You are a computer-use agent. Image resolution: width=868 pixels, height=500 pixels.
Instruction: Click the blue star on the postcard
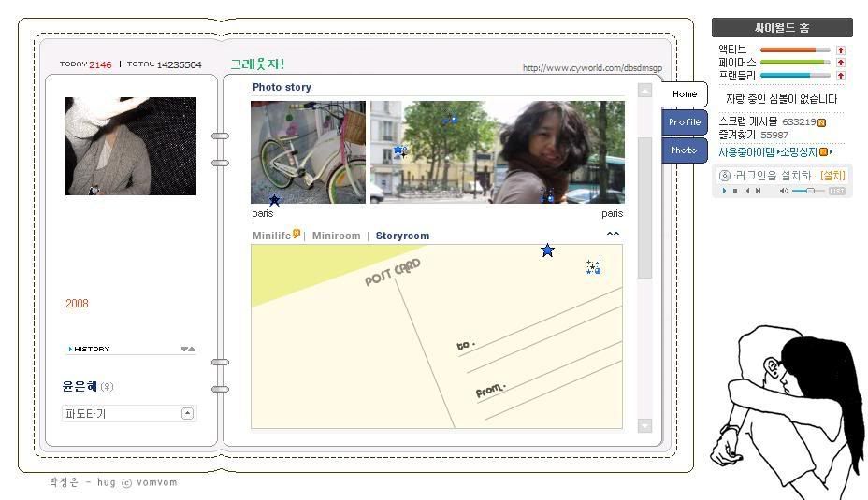point(547,250)
